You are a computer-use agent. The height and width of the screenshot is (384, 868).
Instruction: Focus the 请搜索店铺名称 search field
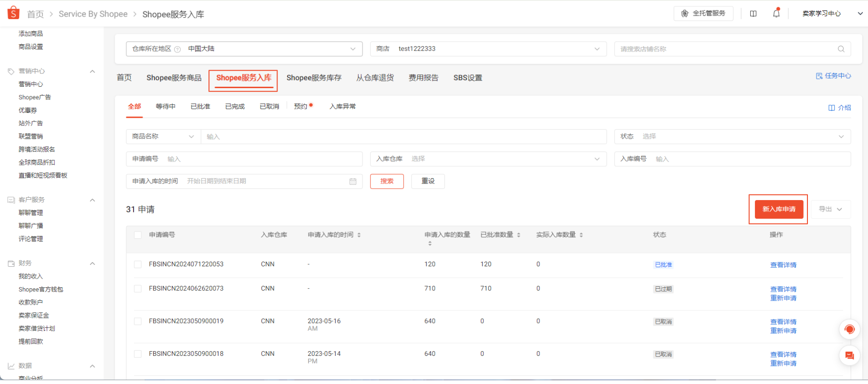click(733, 49)
